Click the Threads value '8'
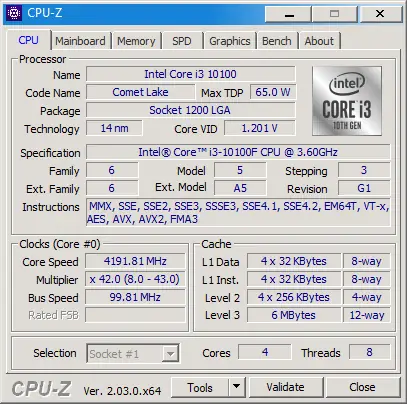Image resolution: width=407 pixels, height=404 pixels. (x=369, y=352)
